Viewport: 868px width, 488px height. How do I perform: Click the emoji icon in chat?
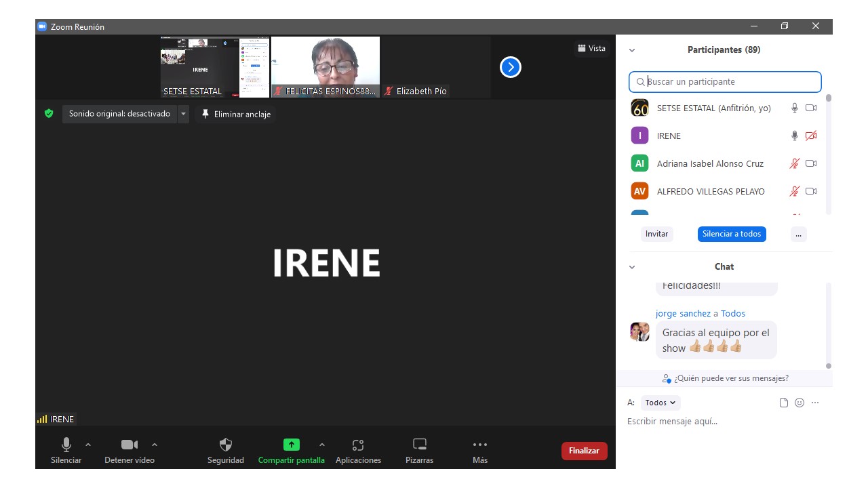[800, 403]
